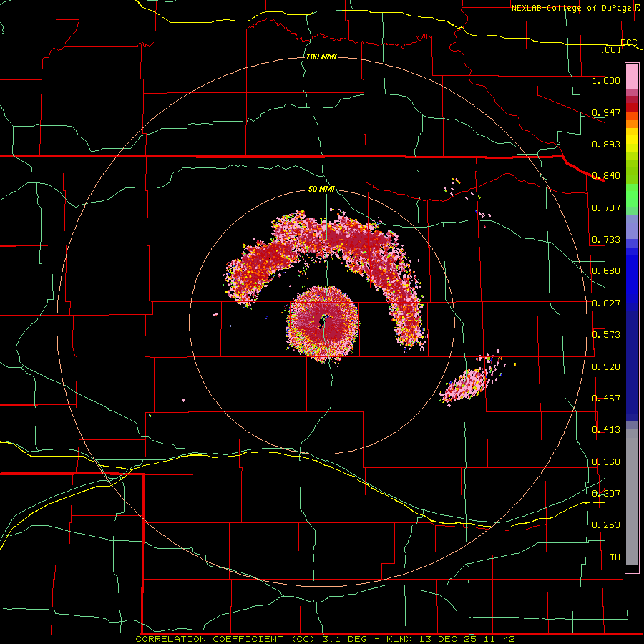Screen dimensions: 644x644
Task: Select the 0.947 value on the color scale
Action: pos(606,112)
